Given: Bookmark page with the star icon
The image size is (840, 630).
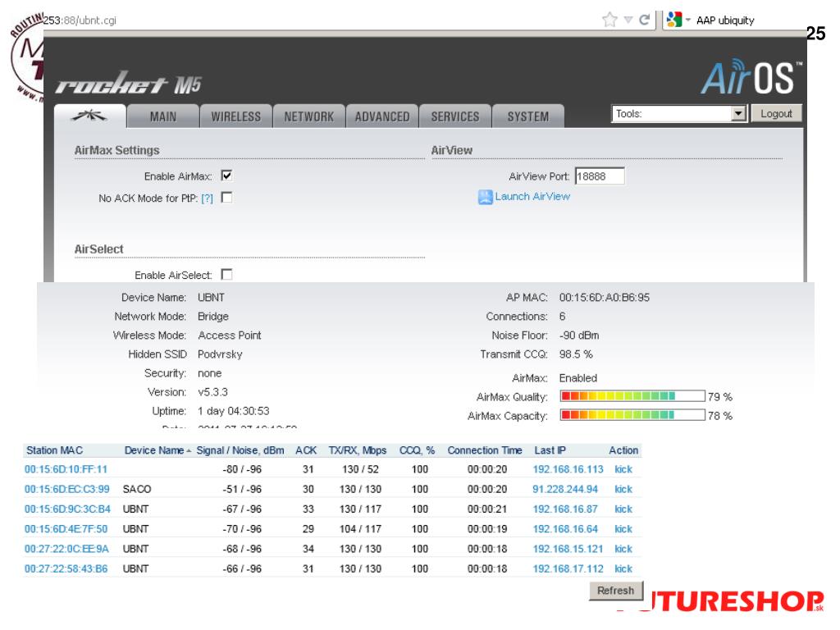Looking at the screenshot, I should tap(609, 21).
